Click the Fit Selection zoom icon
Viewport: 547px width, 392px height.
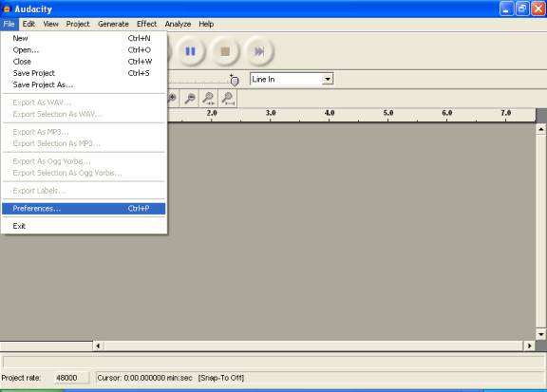click(x=209, y=99)
